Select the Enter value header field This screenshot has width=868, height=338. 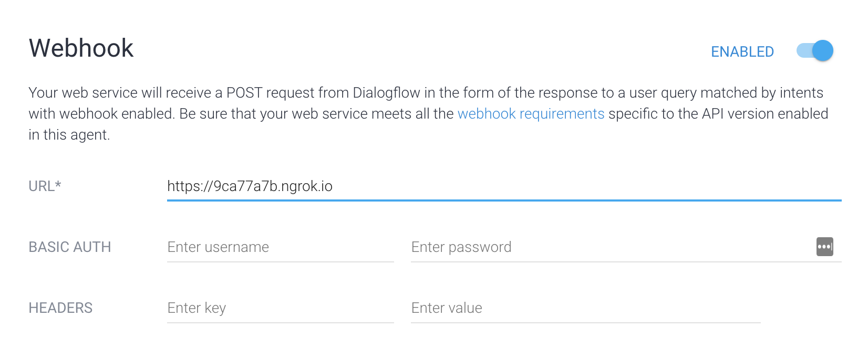(585, 308)
